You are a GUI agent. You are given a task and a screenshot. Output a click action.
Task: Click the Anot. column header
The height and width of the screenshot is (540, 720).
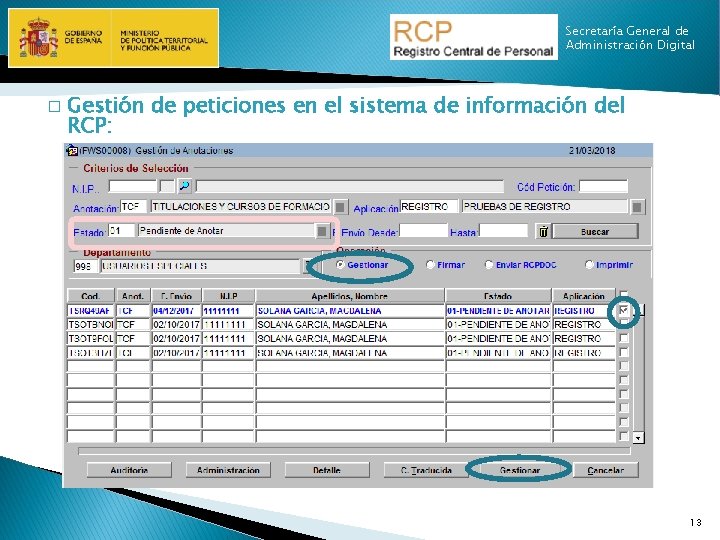133,296
